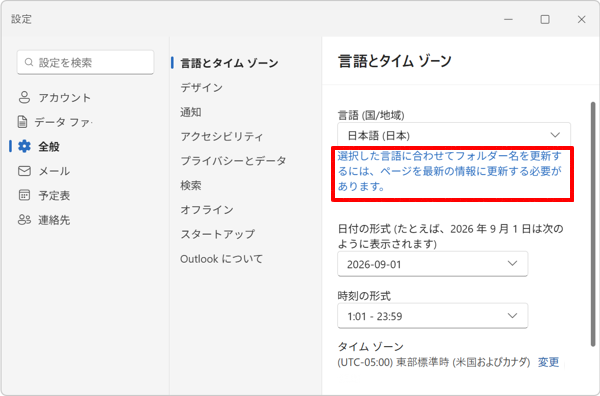Click the 予定表 calendar icon
600x396 pixels.
(24, 195)
